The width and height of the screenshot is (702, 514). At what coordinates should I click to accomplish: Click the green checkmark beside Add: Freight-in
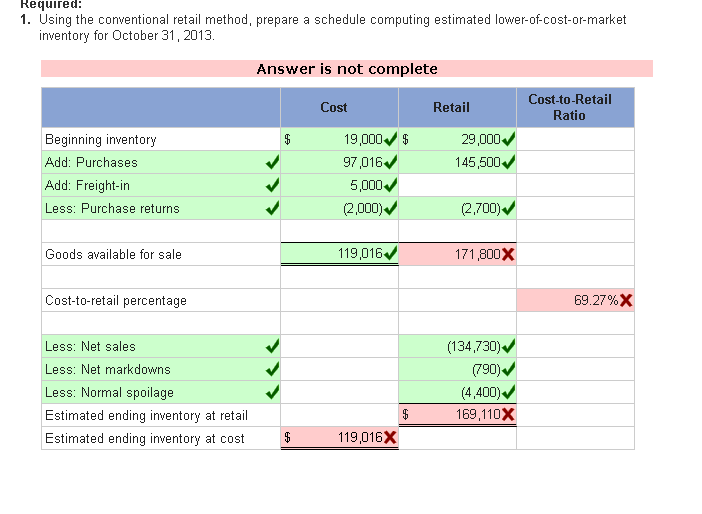point(272,185)
